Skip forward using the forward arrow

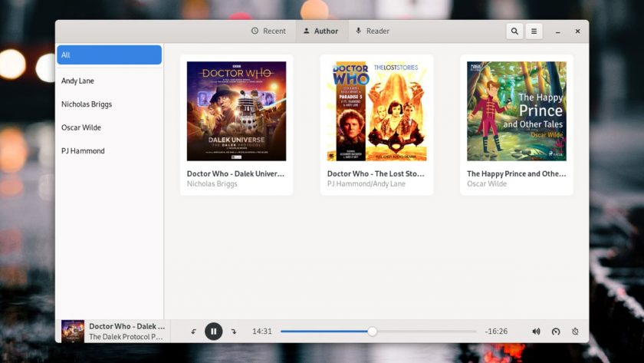click(x=234, y=332)
